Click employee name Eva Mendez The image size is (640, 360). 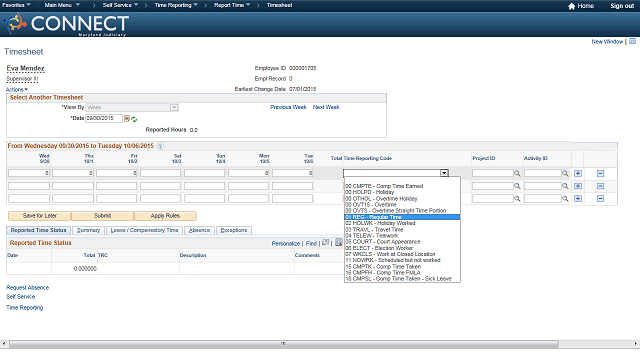[x=25, y=69]
